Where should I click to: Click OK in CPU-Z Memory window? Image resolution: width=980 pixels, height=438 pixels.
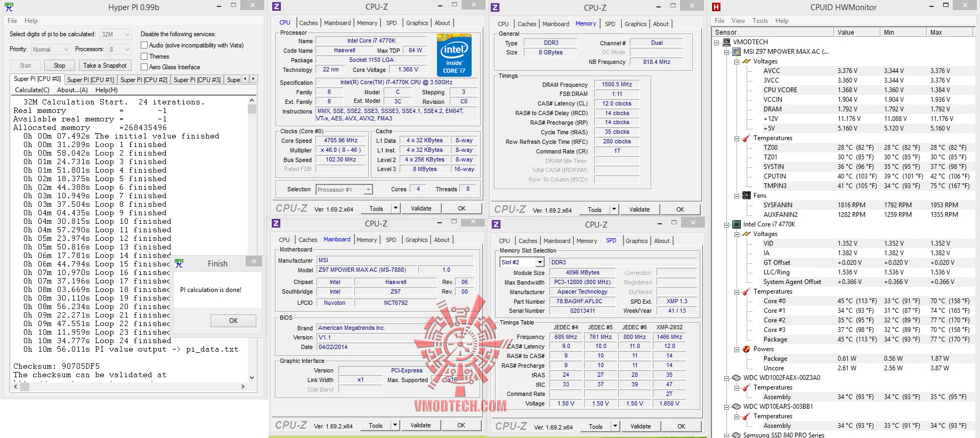tap(680, 209)
